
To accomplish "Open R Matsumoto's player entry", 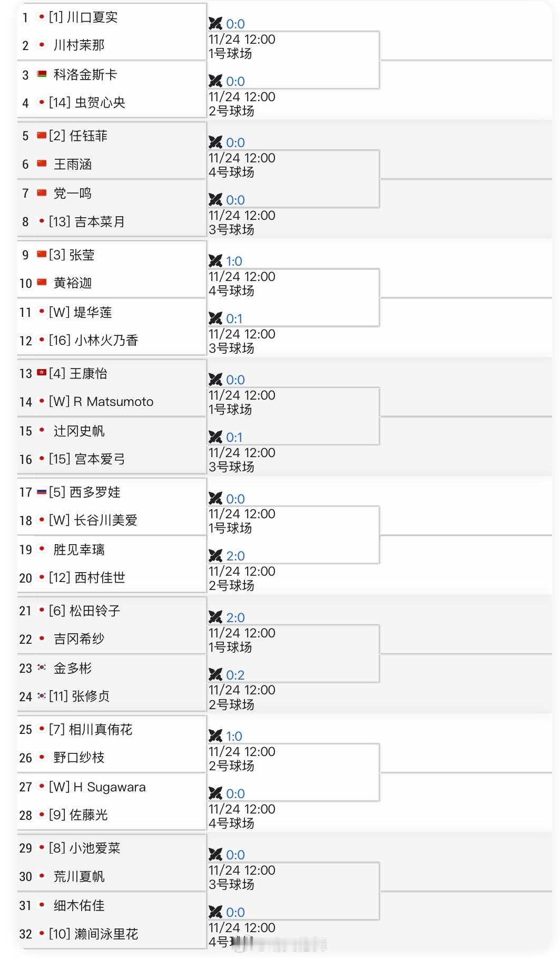I will click(x=113, y=402).
